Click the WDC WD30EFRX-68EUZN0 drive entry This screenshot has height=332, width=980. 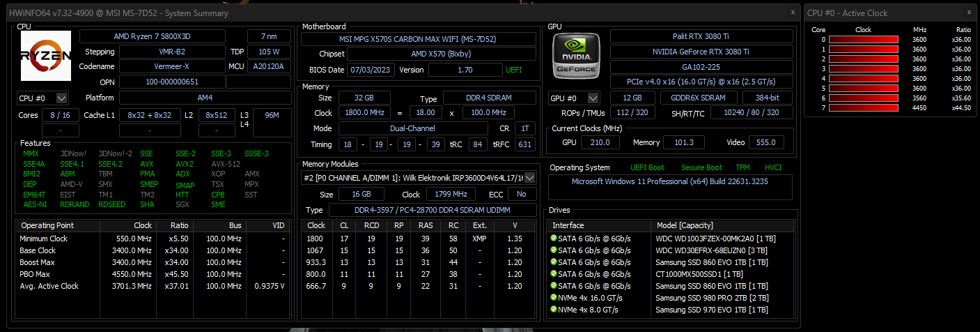(711, 250)
